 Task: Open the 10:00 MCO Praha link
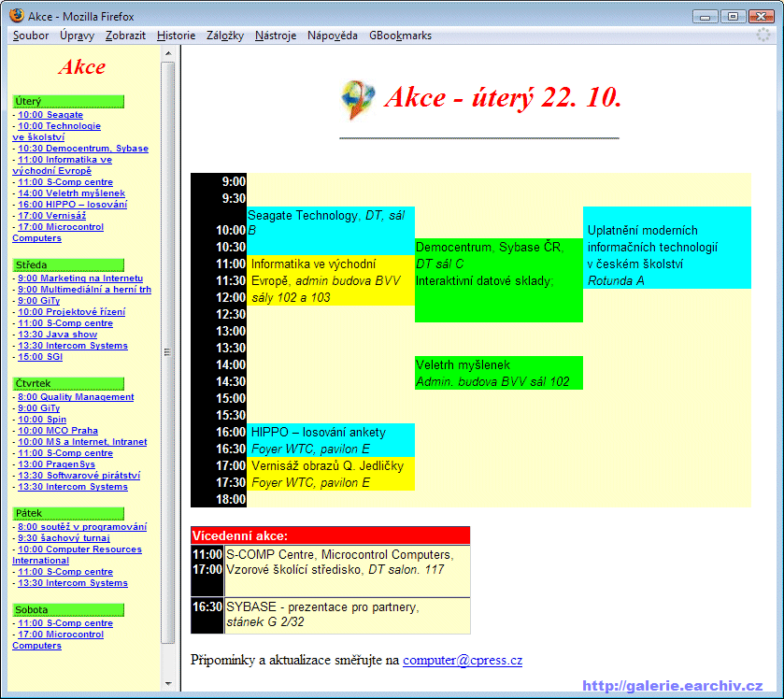click(x=58, y=431)
